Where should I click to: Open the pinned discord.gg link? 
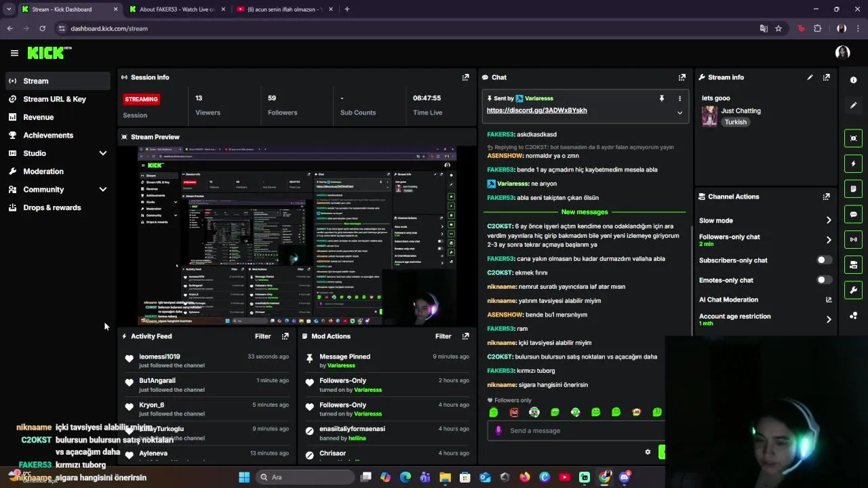(x=536, y=110)
